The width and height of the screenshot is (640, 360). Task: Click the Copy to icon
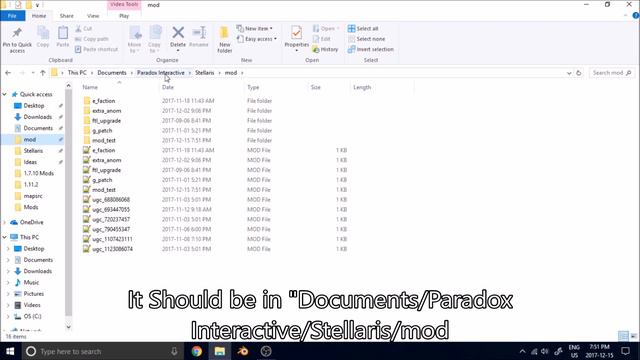click(155, 33)
